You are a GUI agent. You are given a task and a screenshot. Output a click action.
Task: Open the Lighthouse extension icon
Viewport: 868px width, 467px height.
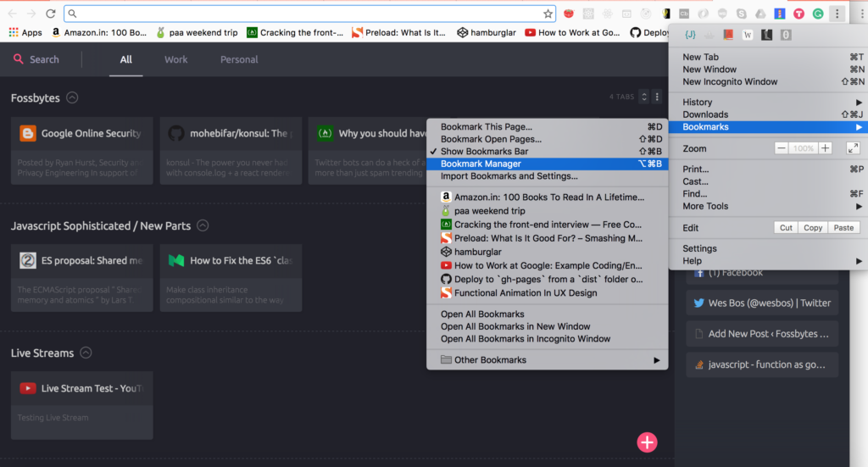click(780, 14)
